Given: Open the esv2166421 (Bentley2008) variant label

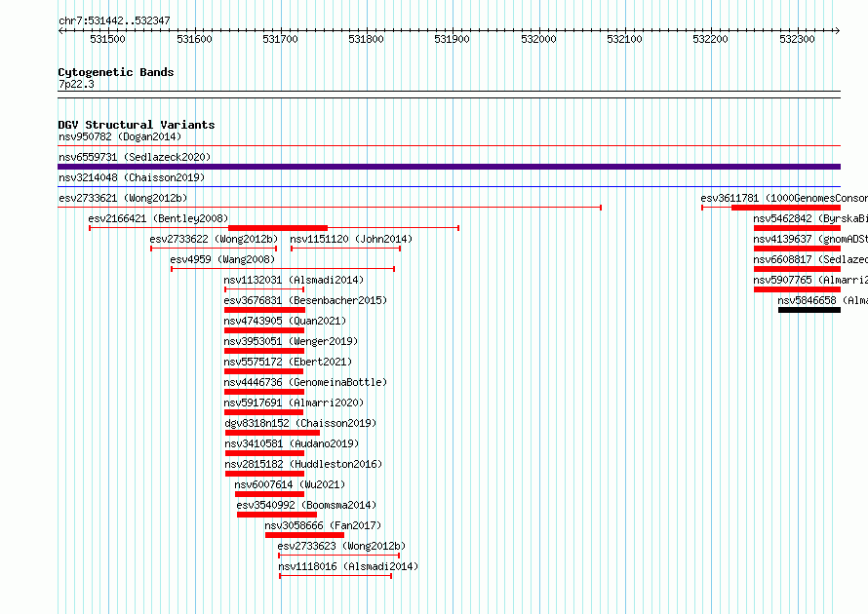Looking at the screenshot, I should pyautogui.click(x=158, y=218).
